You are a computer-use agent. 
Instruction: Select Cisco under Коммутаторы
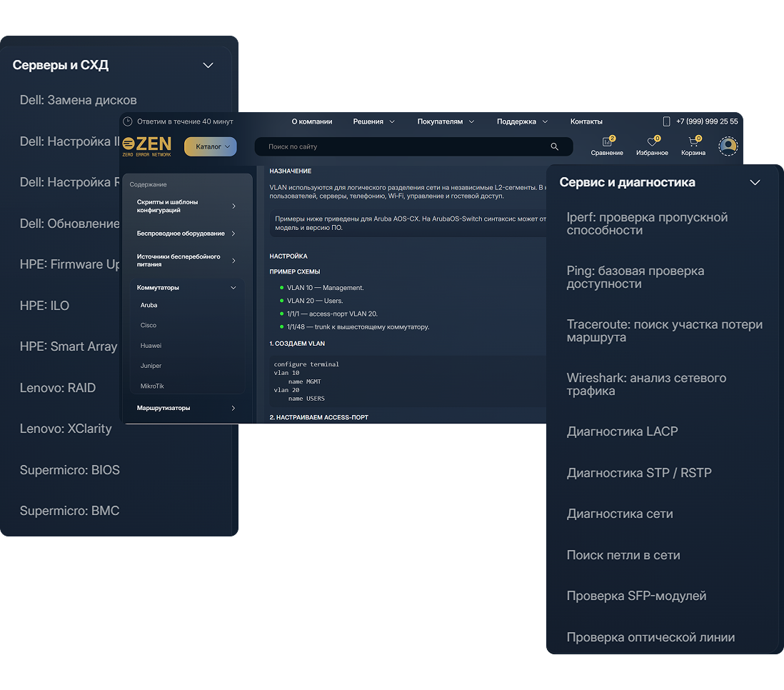coord(149,325)
